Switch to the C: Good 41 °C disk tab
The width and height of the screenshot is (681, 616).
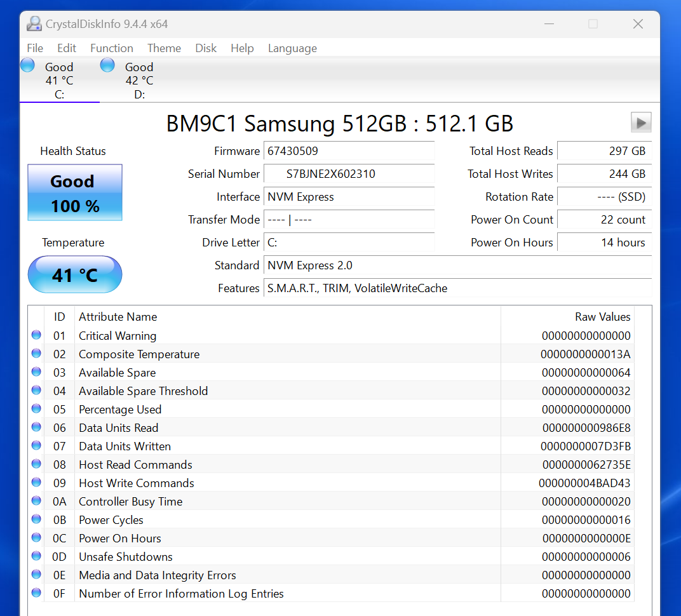[60, 80]
